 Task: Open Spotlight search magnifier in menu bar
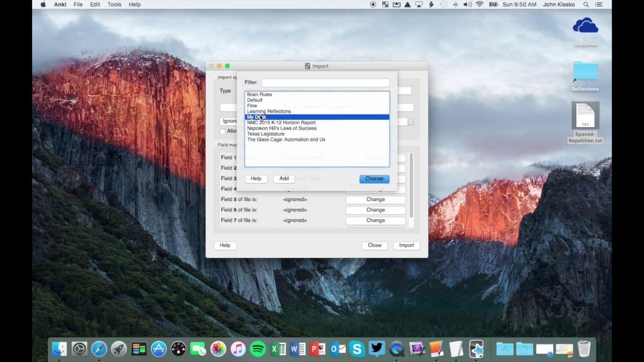coord(586,5)
